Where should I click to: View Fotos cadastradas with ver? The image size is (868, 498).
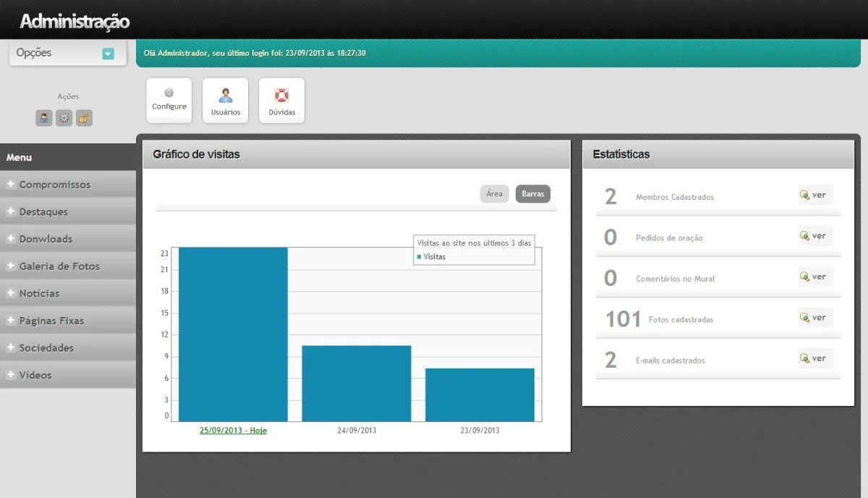(815, 317)
